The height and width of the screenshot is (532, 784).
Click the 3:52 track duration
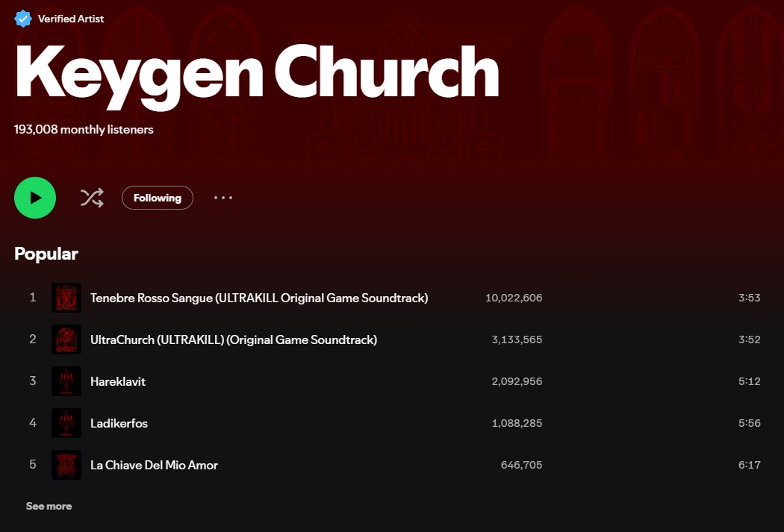point(750,339)
